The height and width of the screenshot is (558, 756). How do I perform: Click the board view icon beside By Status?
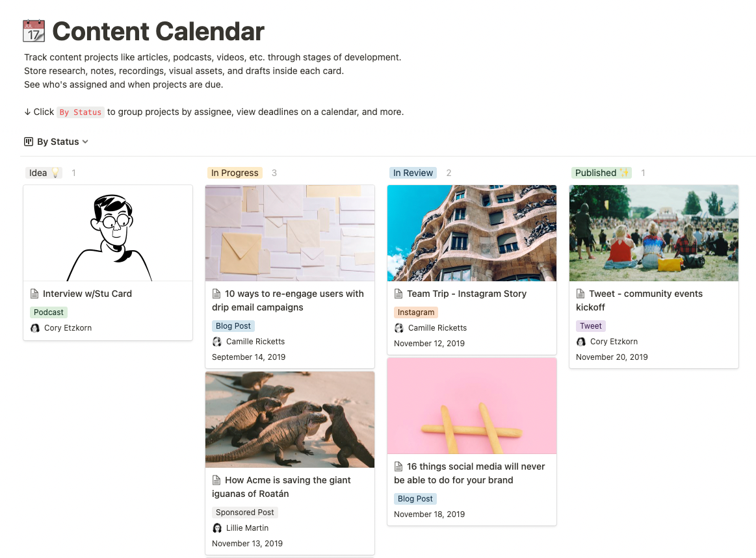(x=27, y=141)
